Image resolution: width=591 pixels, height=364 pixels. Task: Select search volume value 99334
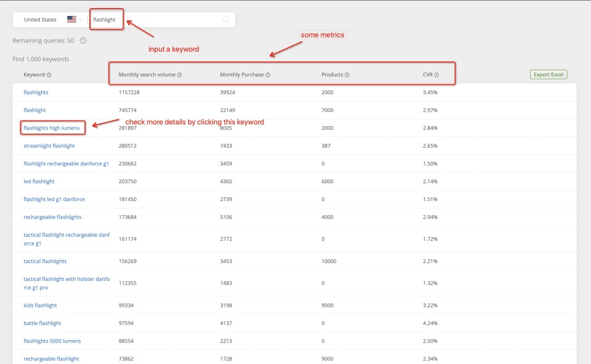coord(126,305)
